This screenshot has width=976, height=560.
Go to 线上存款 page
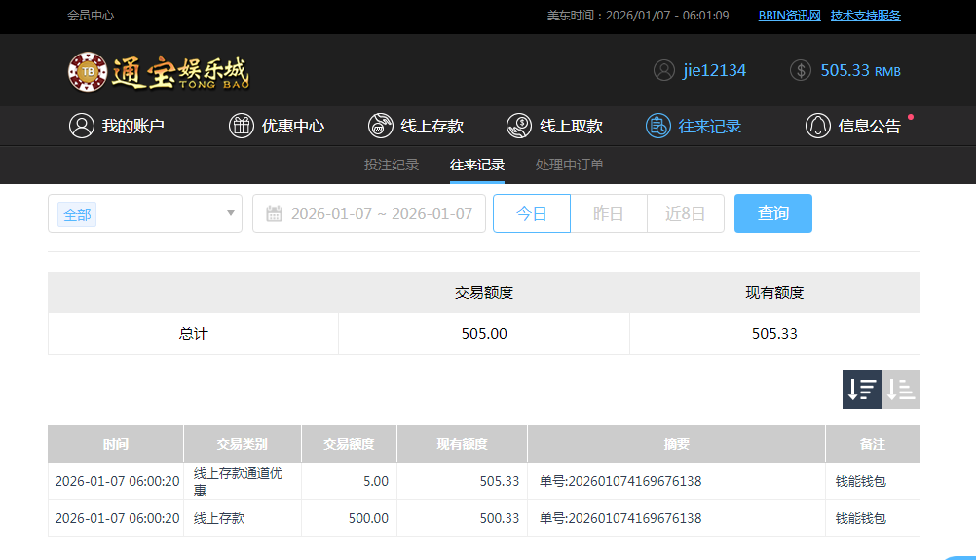click(416, 126)
